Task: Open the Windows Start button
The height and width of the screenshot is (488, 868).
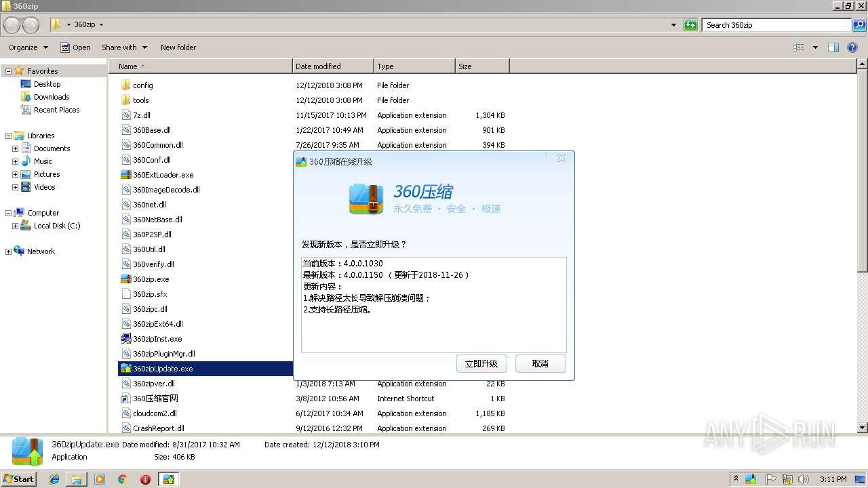Action: 19,479
